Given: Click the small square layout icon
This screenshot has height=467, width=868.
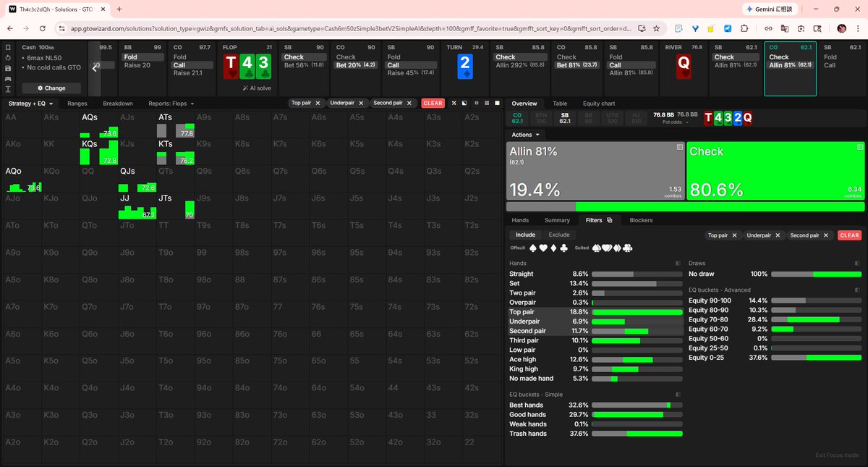Looking at the screenshot, I should (x=477, y=103).
